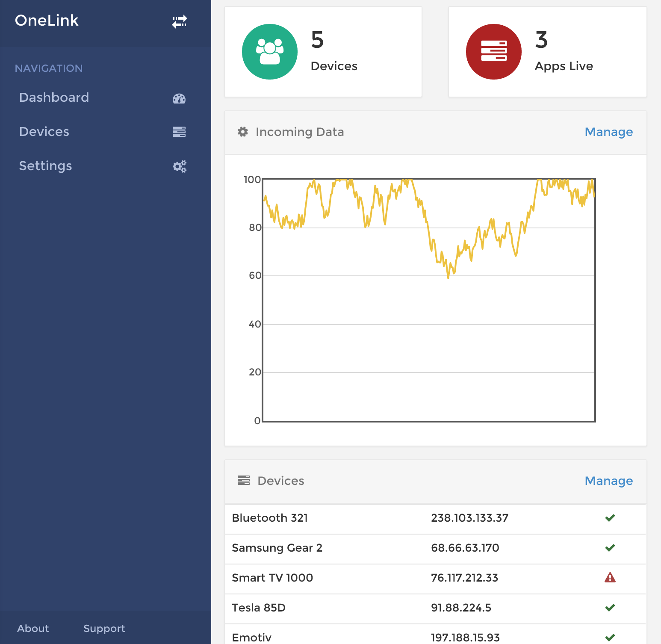
Task: Open Manage for Incoming Data
Action: (608, 132)
